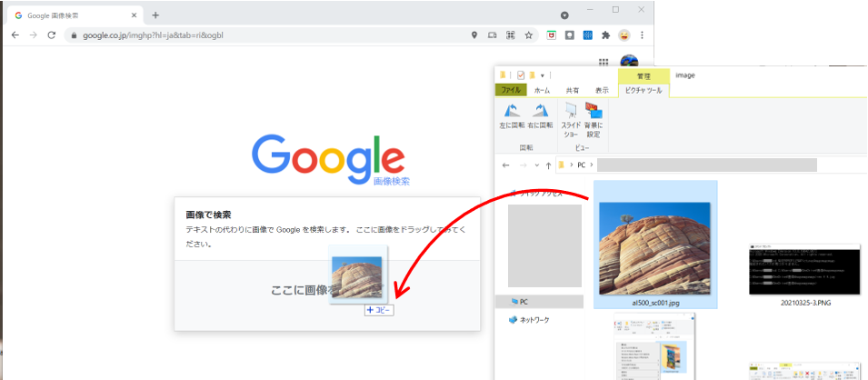Click the dark circle tab search arrow

coord(564,15)
